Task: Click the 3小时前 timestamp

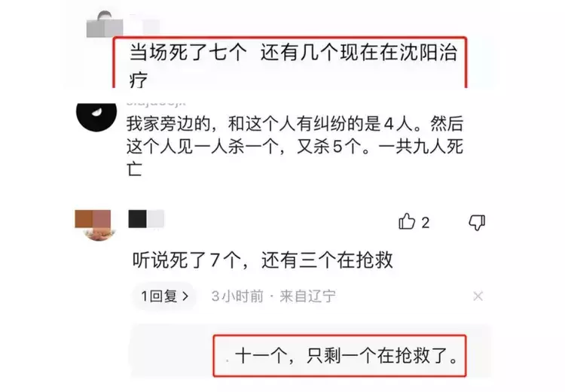Action: pyautogui.click(x=237, y=296)
